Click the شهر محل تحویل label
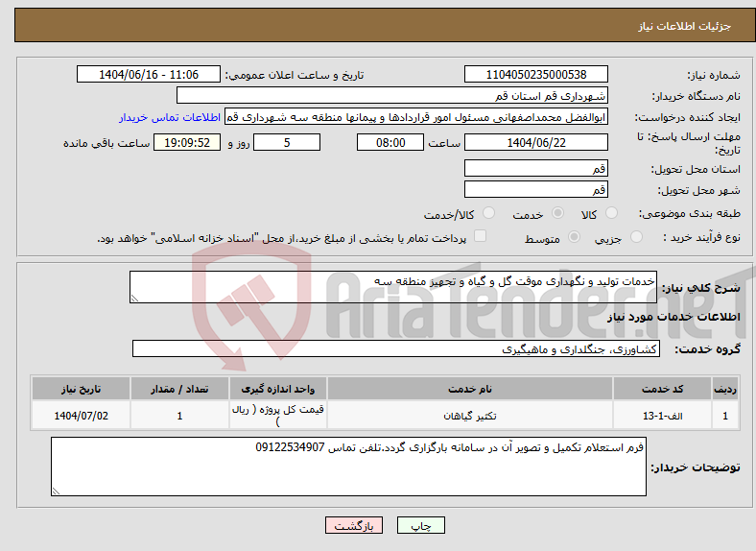The height and width of the screenshot is (551, 756). point(699,191)
